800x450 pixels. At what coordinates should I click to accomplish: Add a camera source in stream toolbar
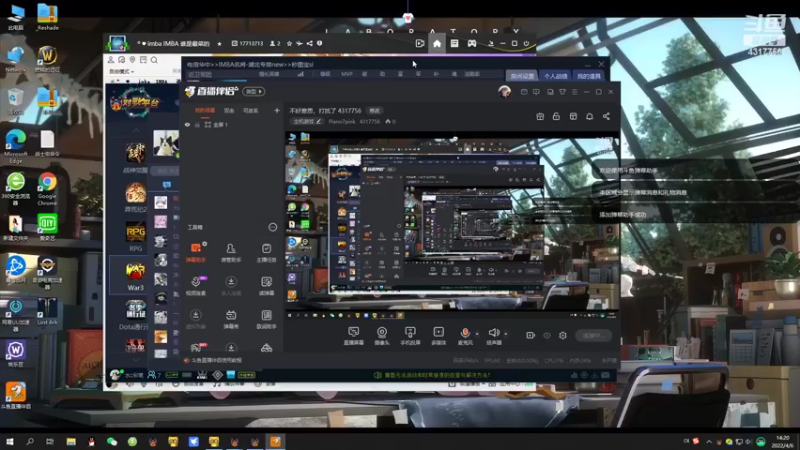[382, 335]
